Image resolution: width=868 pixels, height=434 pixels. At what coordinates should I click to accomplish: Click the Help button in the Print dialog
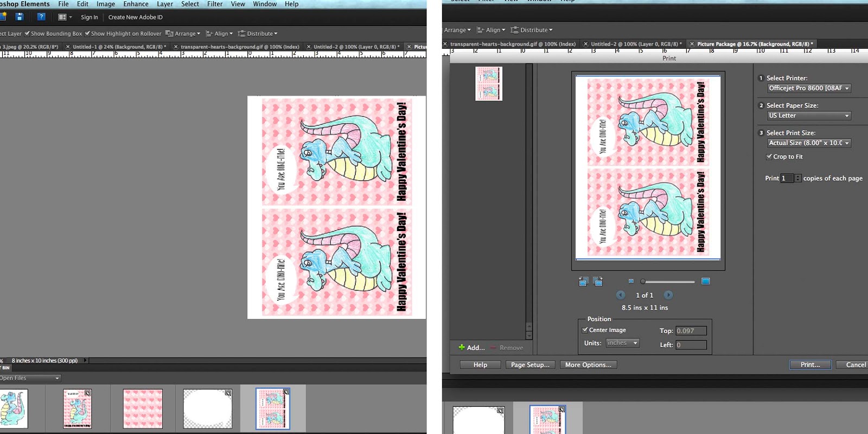pyautogui.click(x=480, y=365)
